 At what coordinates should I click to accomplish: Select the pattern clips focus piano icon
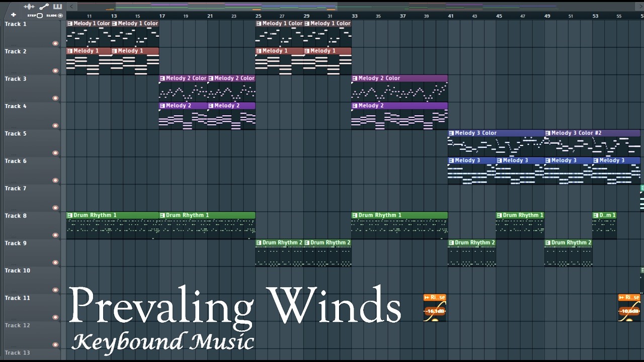coord(57,6)
